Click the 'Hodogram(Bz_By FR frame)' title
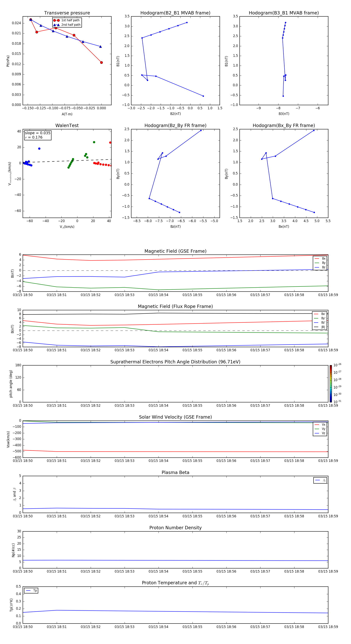This screenshot has height=644, width=351. [175, 125]
